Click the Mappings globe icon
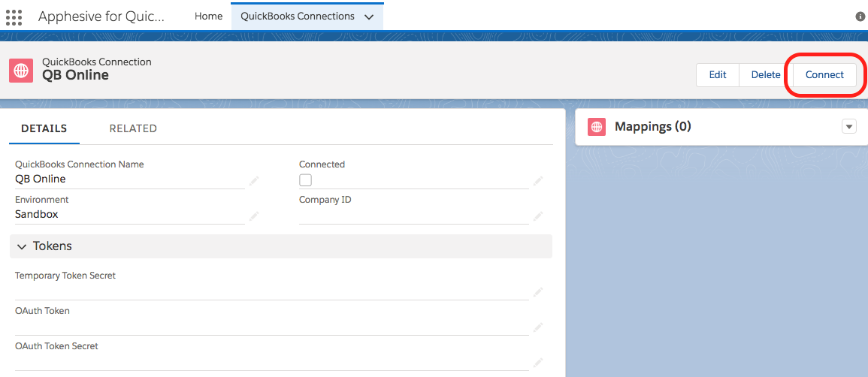This screenshot has height=377, width=868. 596,127
